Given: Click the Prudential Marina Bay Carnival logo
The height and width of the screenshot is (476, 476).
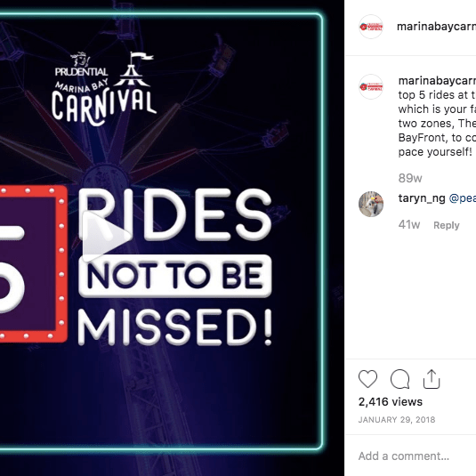Looking at the screenshot, I should point(104,89).
